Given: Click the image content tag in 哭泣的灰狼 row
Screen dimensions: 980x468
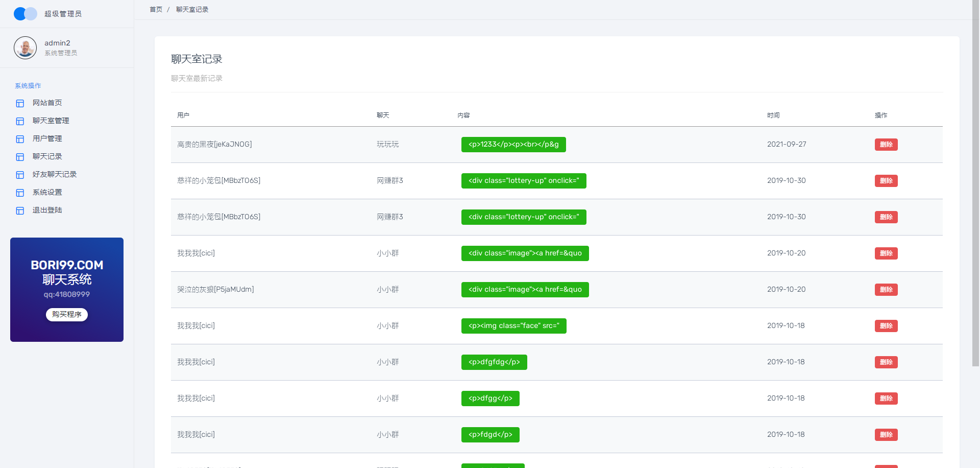Looking at the screenshot, I should [525, 290].
